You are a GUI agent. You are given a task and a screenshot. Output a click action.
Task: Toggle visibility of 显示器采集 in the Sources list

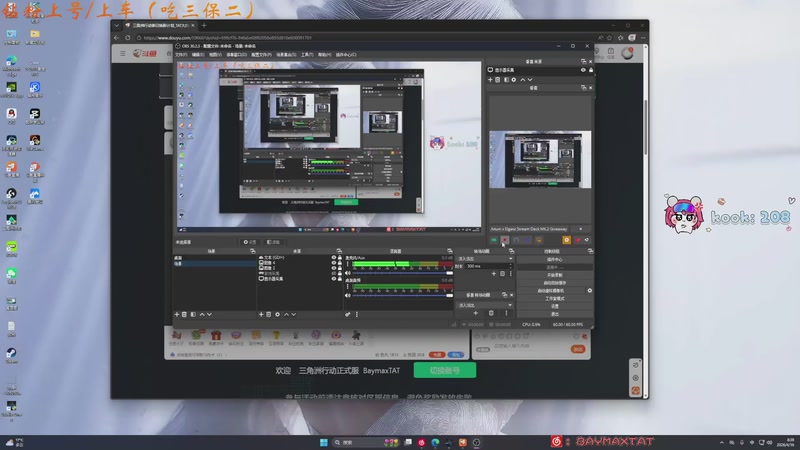[334, 279]
